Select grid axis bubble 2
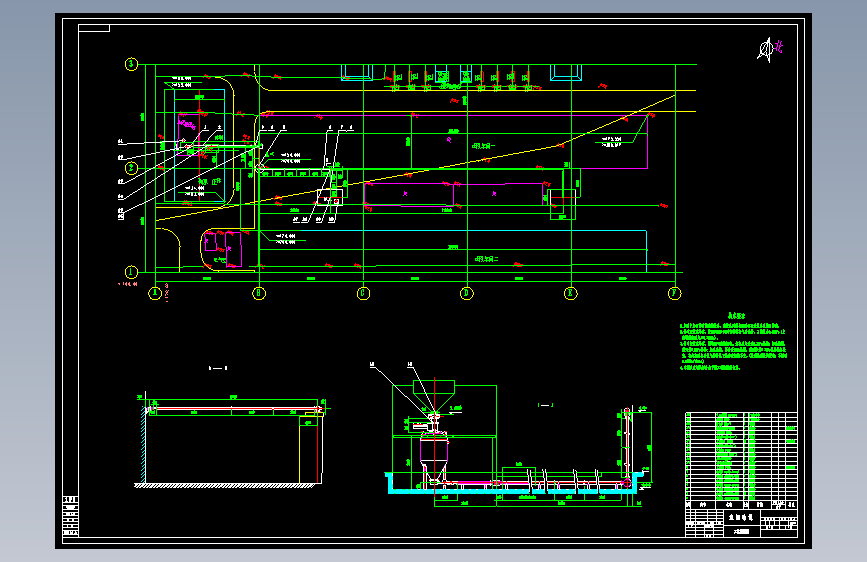Image resolution: width=867 pixels, height=562 pixels. [131, 168]
